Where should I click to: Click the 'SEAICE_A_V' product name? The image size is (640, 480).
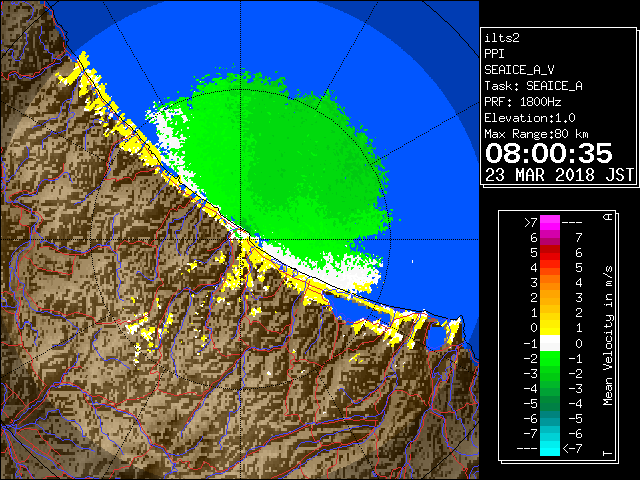tap(519, 70)
